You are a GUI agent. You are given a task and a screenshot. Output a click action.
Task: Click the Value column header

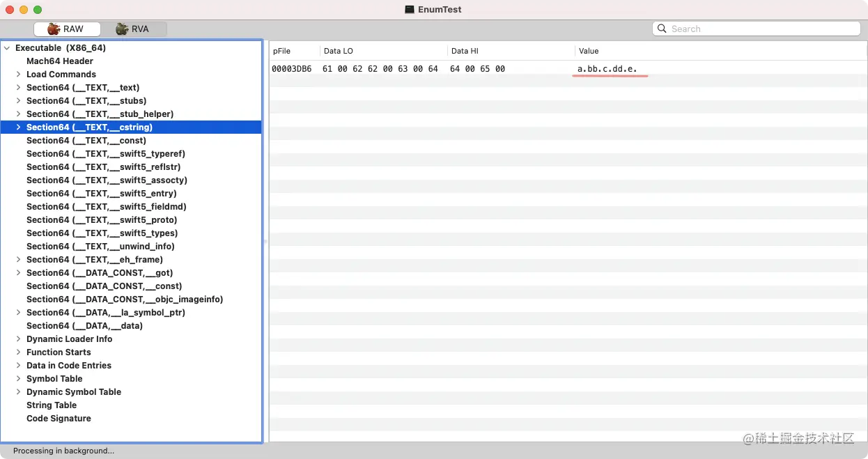[721, 51]
